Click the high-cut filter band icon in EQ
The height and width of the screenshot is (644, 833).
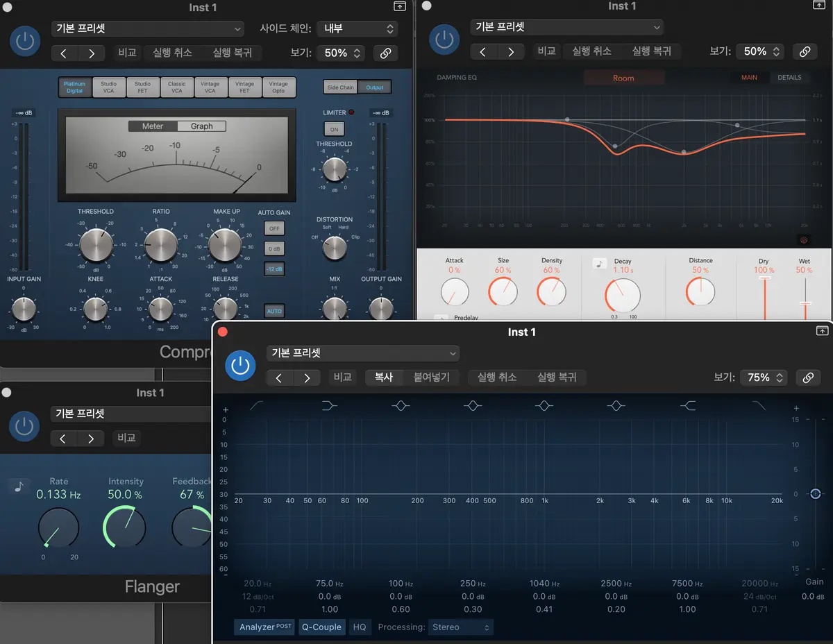(759, 406)
